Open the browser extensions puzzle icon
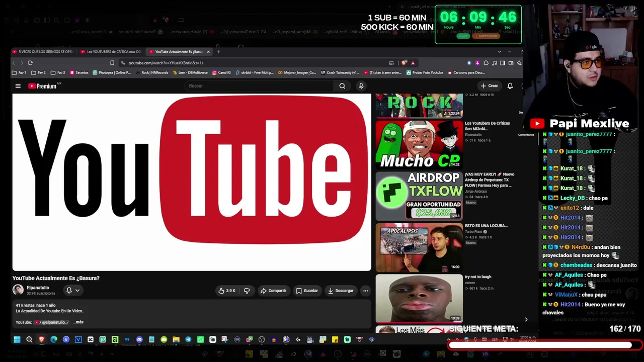 point(486,63)
